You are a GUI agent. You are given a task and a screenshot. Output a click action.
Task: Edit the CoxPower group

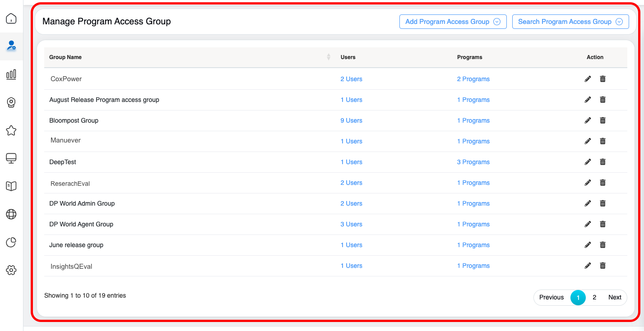[x=588, y=79]
